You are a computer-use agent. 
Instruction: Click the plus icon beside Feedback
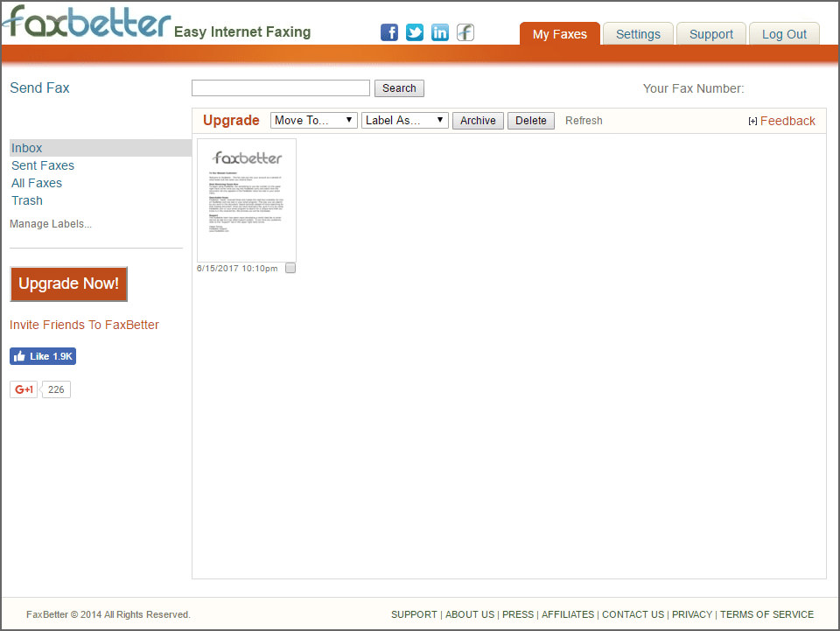pos(752,121)
